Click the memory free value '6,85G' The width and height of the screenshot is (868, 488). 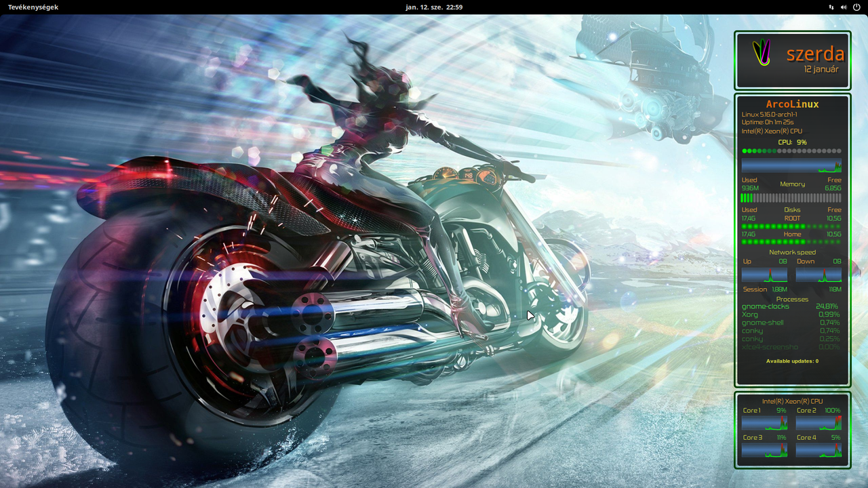click(833, 188)
